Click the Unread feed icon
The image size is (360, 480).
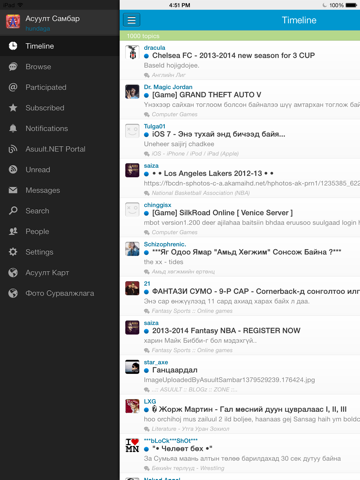point(13,170)
